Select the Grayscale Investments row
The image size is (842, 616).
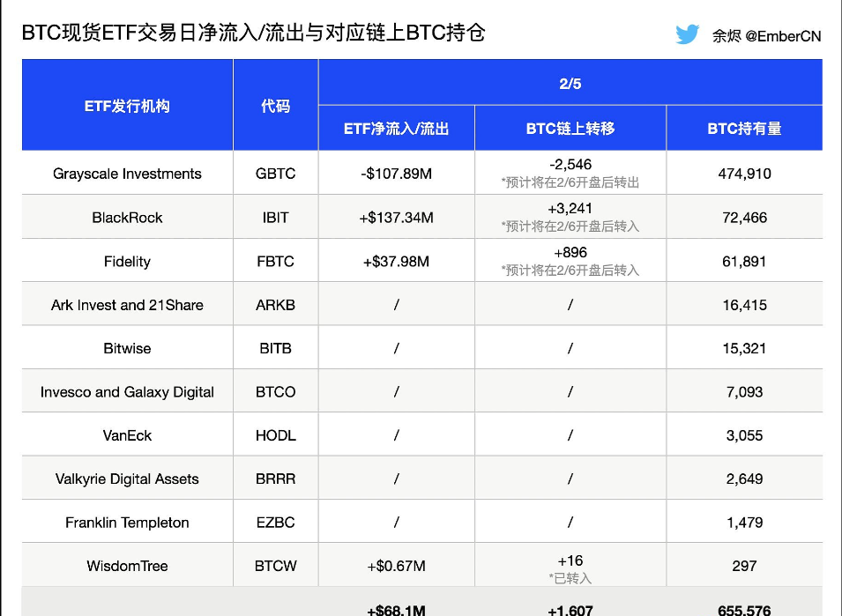[x=126, y=173]
